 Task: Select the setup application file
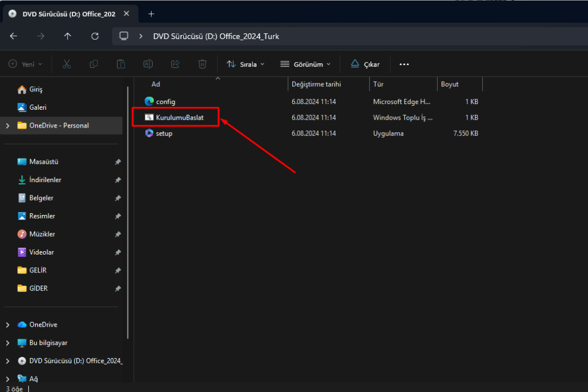tap(164, 133)
